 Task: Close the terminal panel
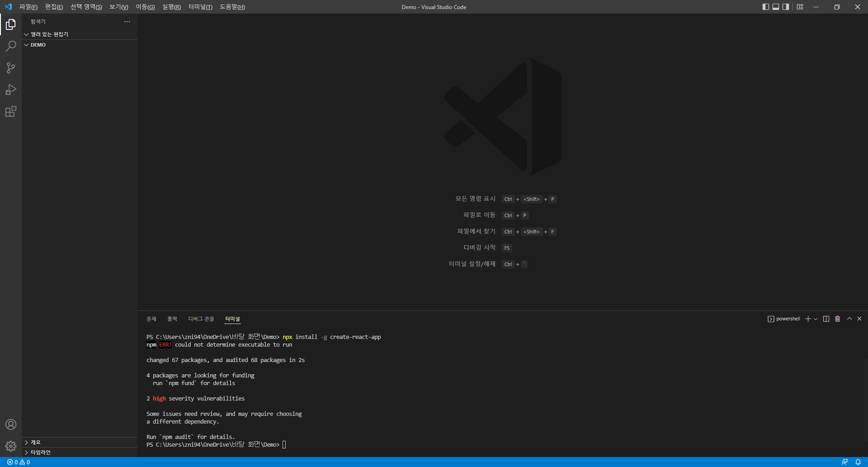(859, 319)
